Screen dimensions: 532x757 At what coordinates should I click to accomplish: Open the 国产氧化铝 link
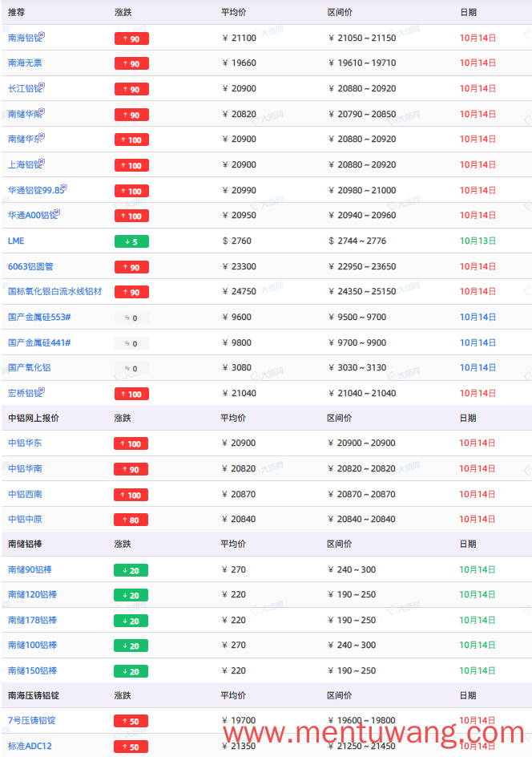(x=30, y=368)
